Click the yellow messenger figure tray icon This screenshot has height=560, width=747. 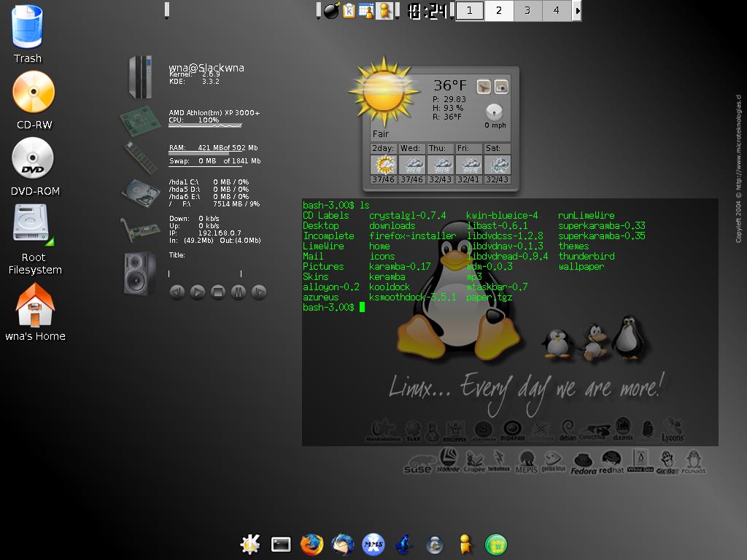[384, 10]
